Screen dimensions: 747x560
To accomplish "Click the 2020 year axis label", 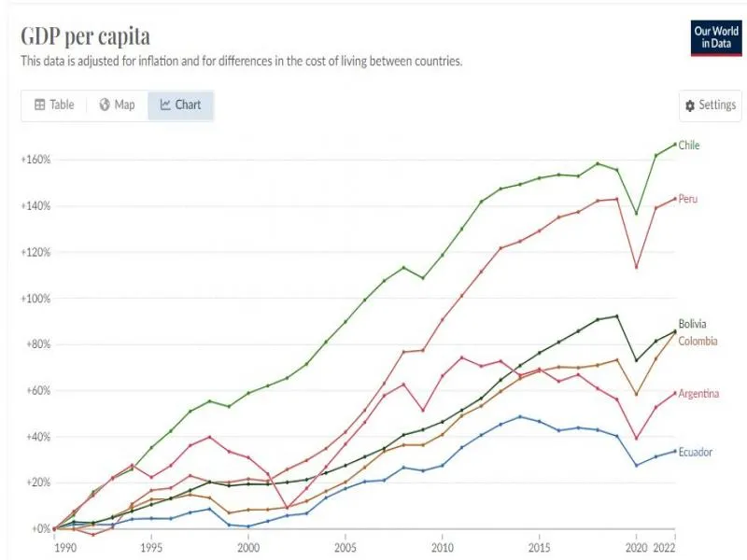I will click(x=637, y=547).
